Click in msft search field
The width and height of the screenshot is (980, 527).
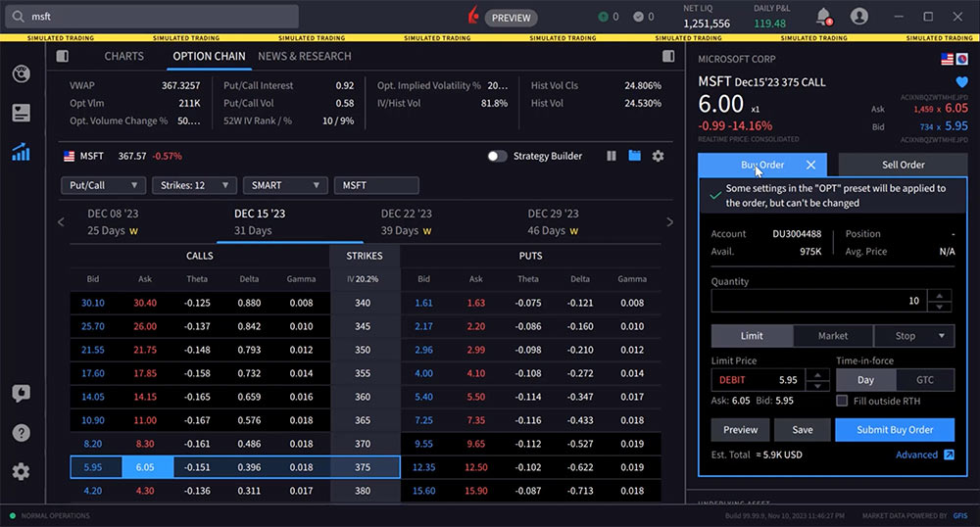coord(152,17)
